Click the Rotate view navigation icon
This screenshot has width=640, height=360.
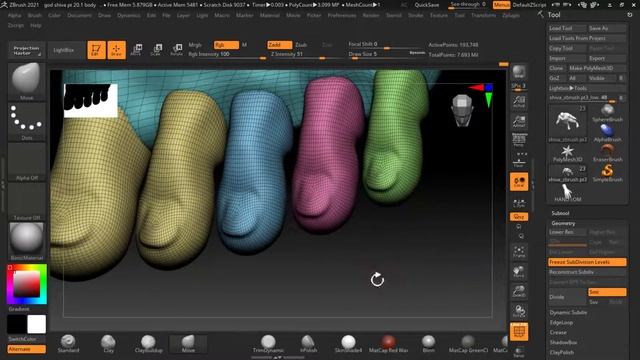point(519,312)
